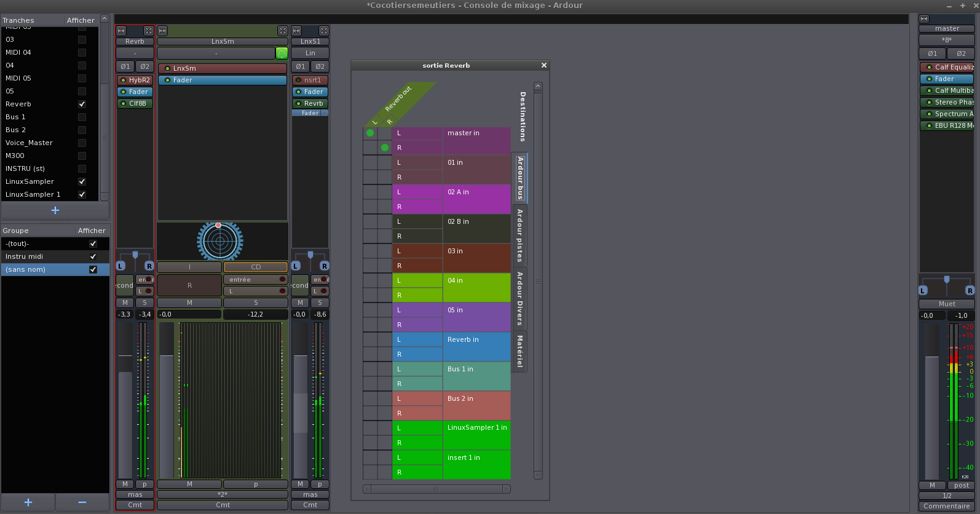Open the mas output selector on Revrb

pos(135,494)
